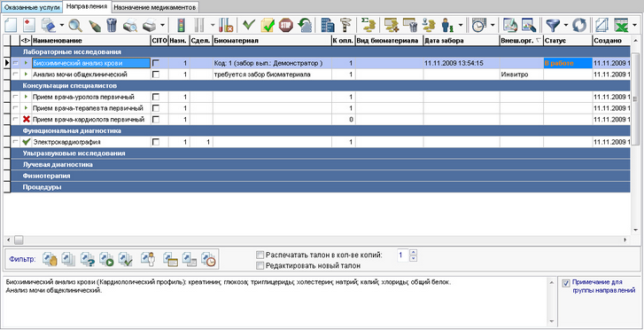
Task: Switch to Назначение медикаментов tab
Action: click(155, 7)
